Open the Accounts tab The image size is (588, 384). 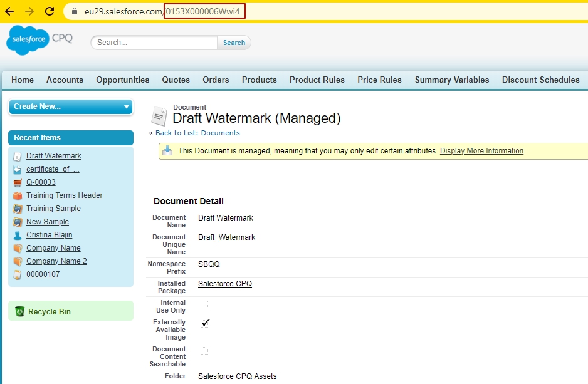(65, 80)
